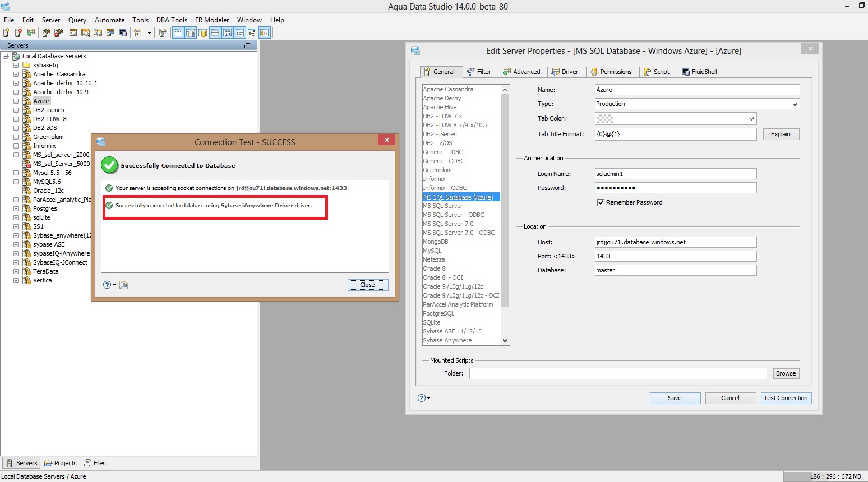Click the scroll-down arrow of the database type list

(x=505, y=341)
